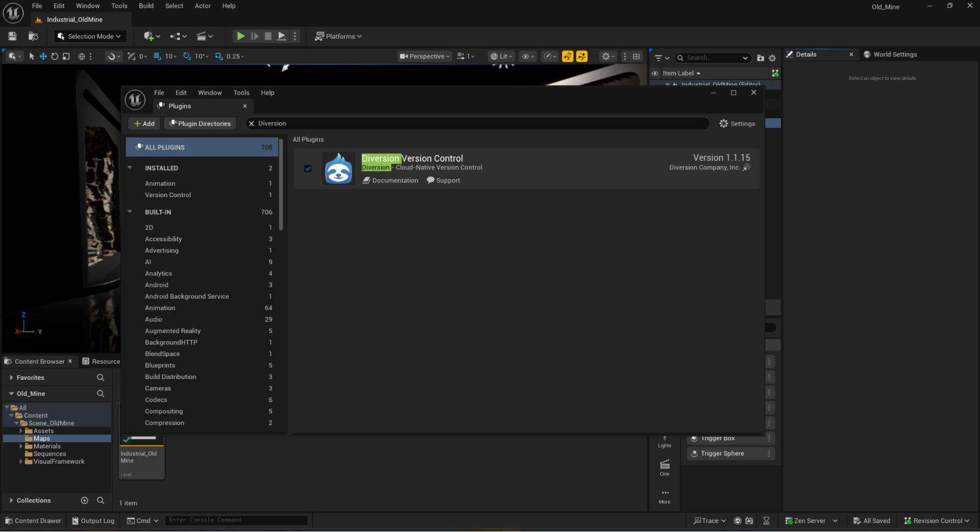Toggle the Lit view mode button
This screenshot has width=980, height=532.
[501, 56]
